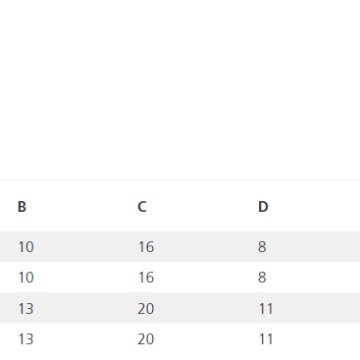Click value 16 in first row

coord(146,247)
